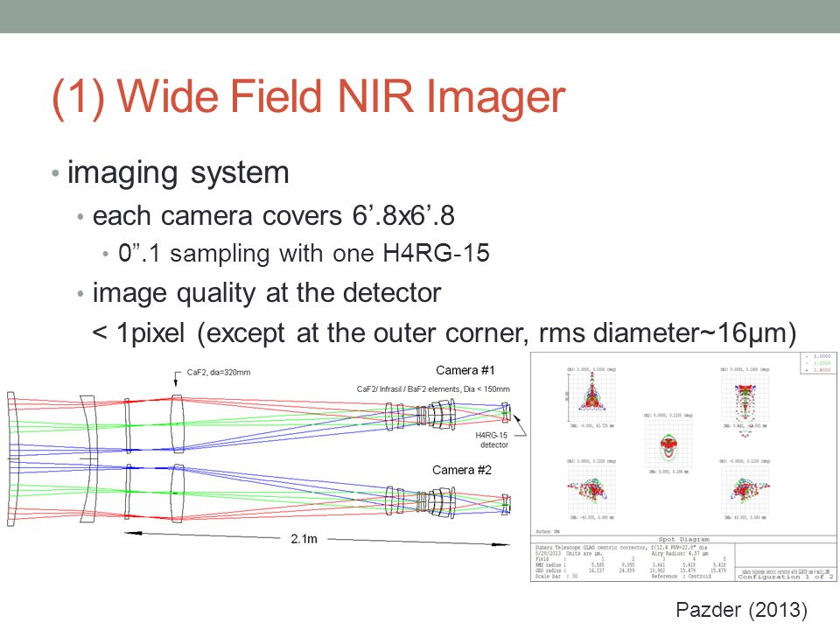Click the "2.1m" dimension label

click(304, 539)
